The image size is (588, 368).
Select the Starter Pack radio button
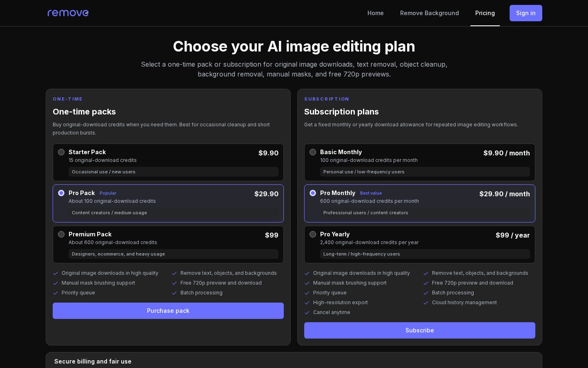point(61,152)
